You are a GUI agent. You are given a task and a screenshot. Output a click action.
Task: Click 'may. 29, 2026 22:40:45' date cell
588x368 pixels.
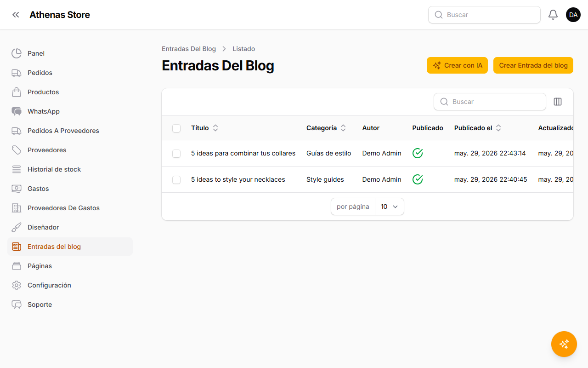491,179
